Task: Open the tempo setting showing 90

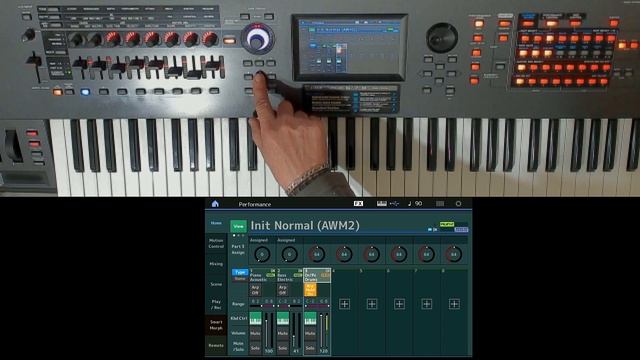Action: (x=415, y=204)
